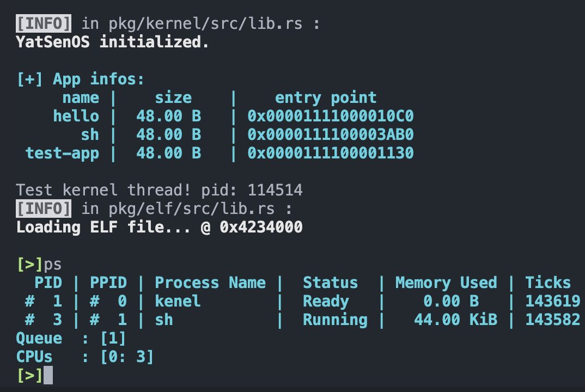The image size is (585, 392).
Task: Click the terminal cursor at the last prompt
Action: (x=48, y=375)
